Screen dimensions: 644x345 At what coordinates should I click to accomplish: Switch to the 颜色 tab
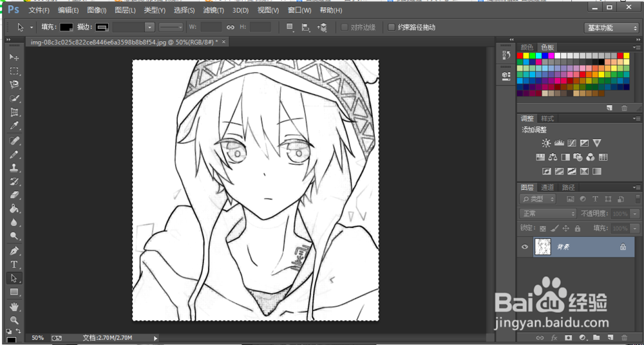(x=527, y=47)
